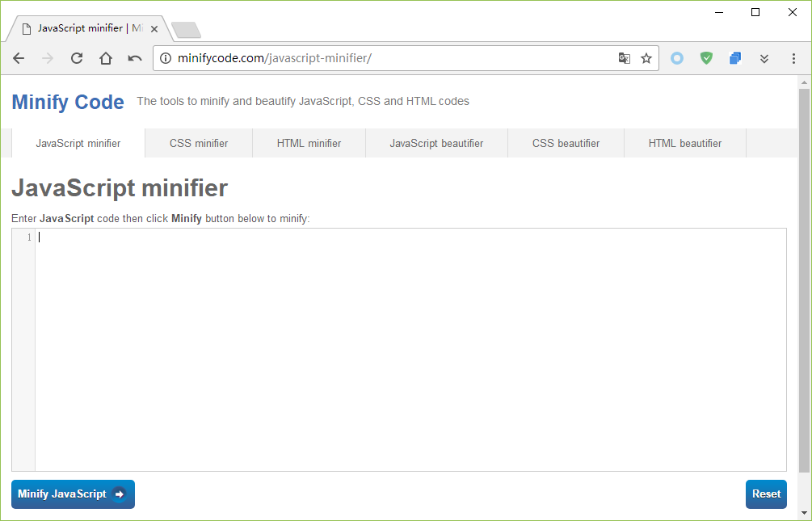Open the translate page icon
The image size is (812, 521).
[x=625, y=58]
